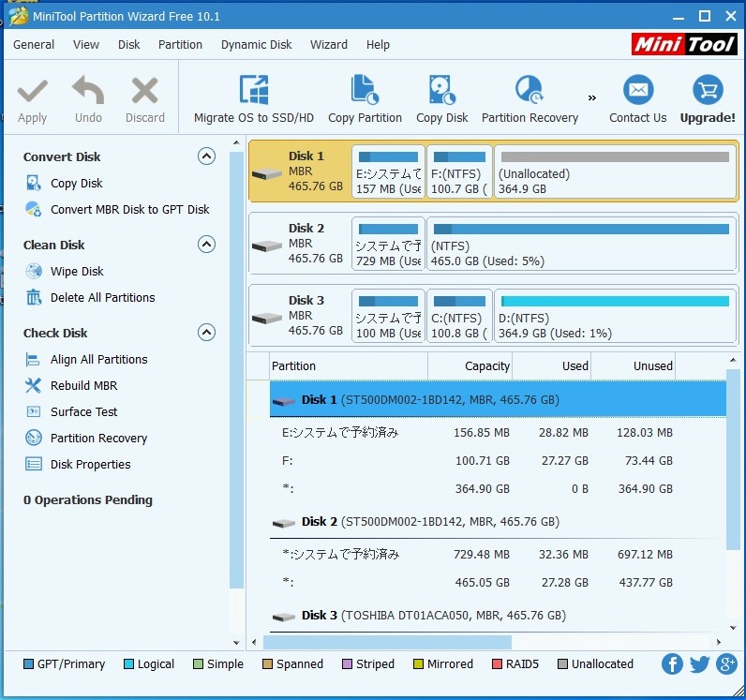This screenshot has width=746, height=700.
Task: Start Surface Test from sidebar
Action: pyautogui.click(x=83, y=411)
